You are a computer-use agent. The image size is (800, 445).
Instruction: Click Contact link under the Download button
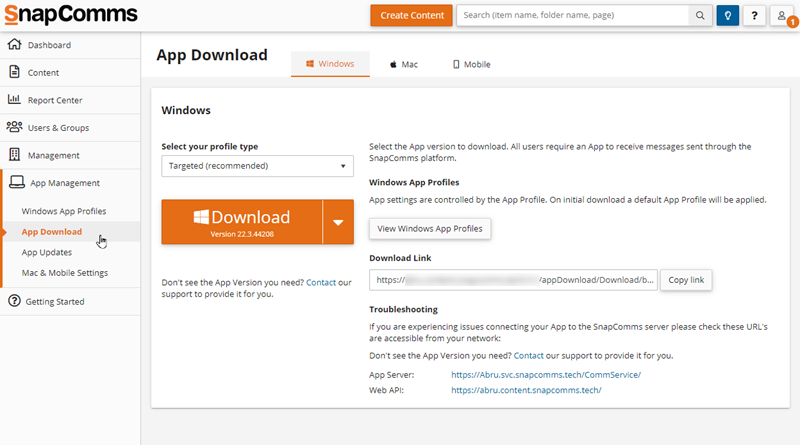(321, 282)
